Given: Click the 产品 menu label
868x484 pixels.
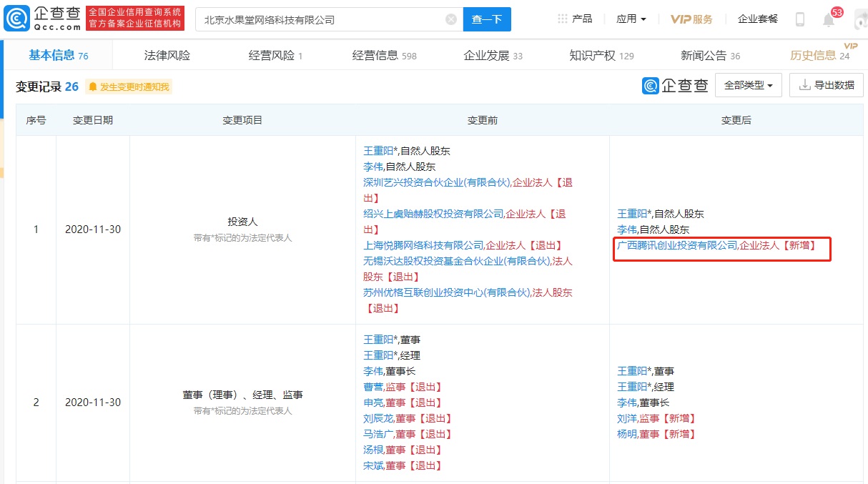Looking at the screenshot, I should (582, 19).
